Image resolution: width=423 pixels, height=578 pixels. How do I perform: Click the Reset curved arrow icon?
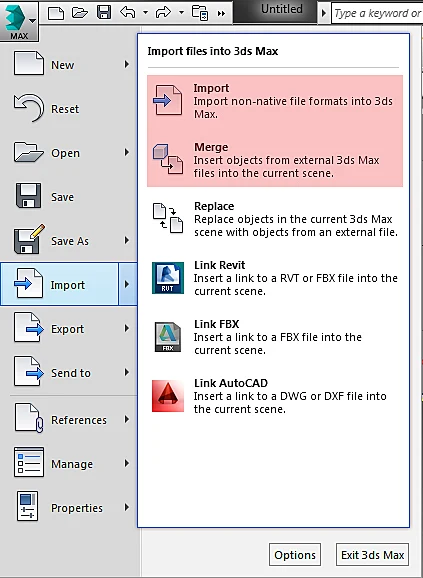[29, 108]
